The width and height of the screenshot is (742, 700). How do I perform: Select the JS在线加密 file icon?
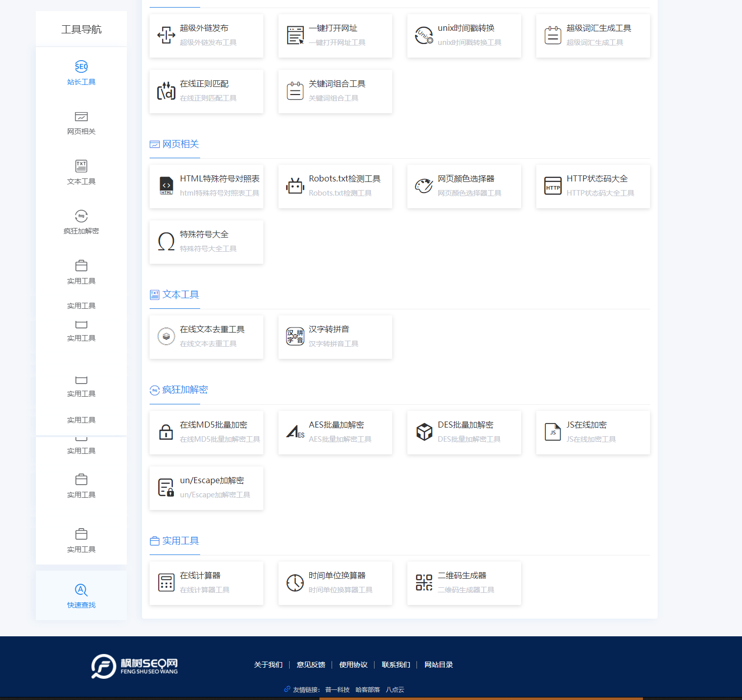[553, 432]
